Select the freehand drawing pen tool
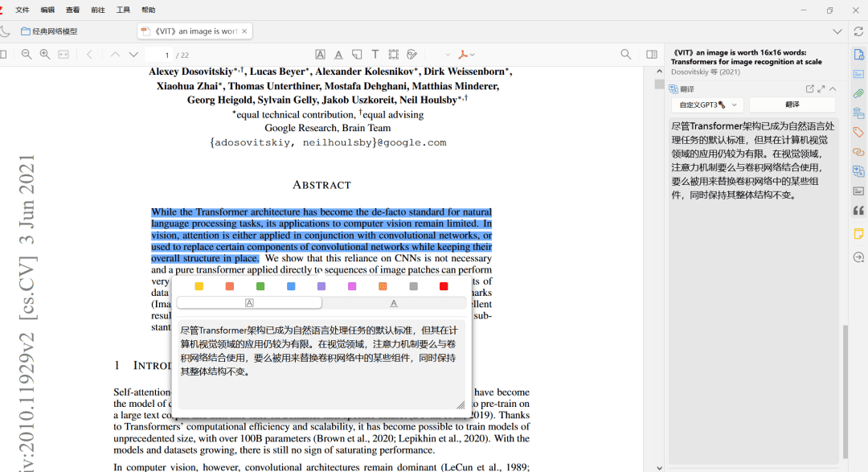868x472 pixels. pyautogui.click(x=411, y=54)
